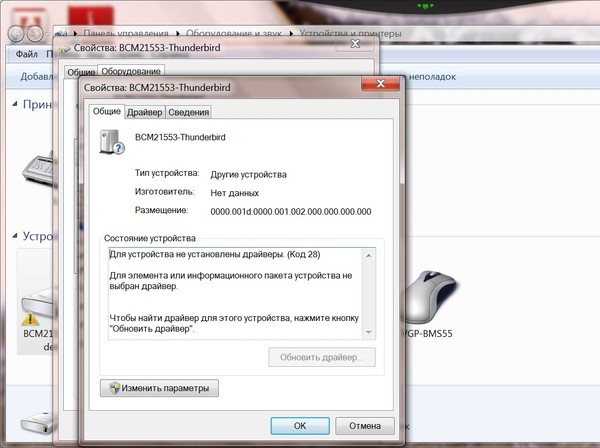Click the drive icon at bottom left
This screenshot has height=448, width=600.
click(x=37, y=423)
